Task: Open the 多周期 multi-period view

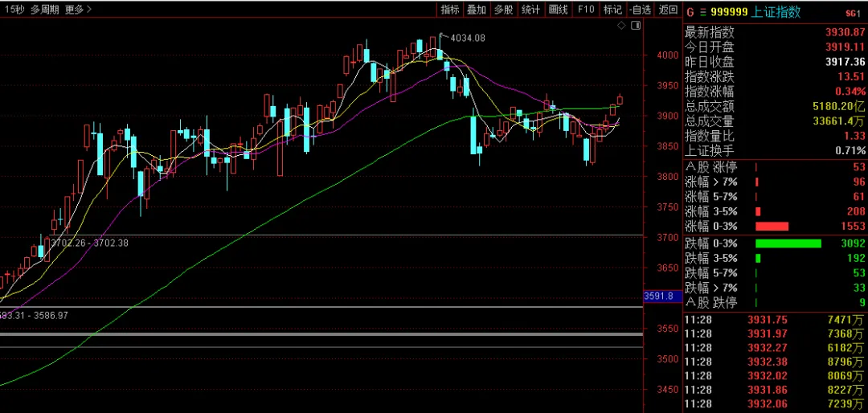Action: (46, 10)
